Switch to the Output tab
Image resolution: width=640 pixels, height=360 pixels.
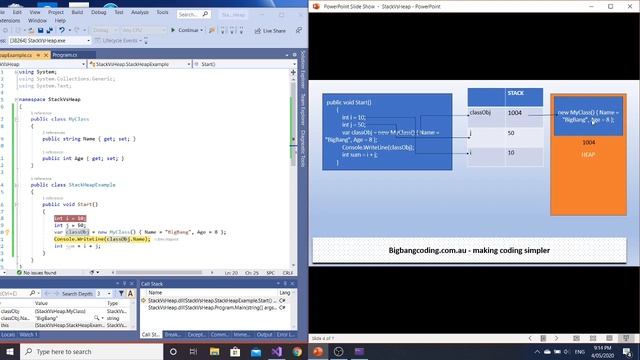264,335
